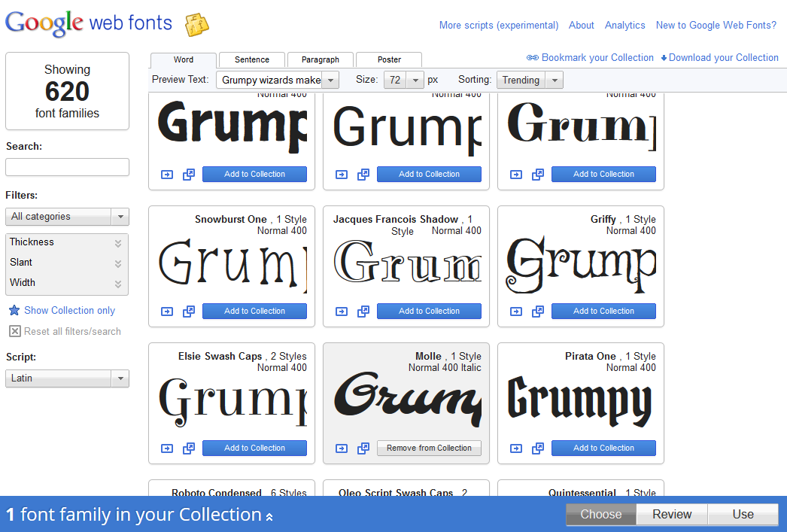Select the Poster preview tab
The width and height of the screenshot is (787, 532).
389,59
